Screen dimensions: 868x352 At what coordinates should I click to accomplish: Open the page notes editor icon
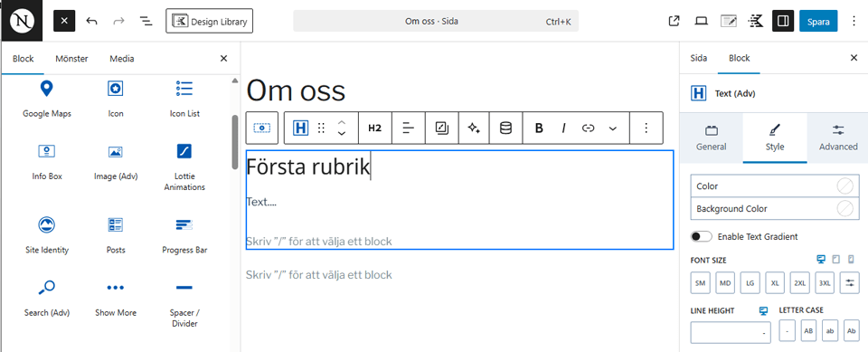coord(729,21)
